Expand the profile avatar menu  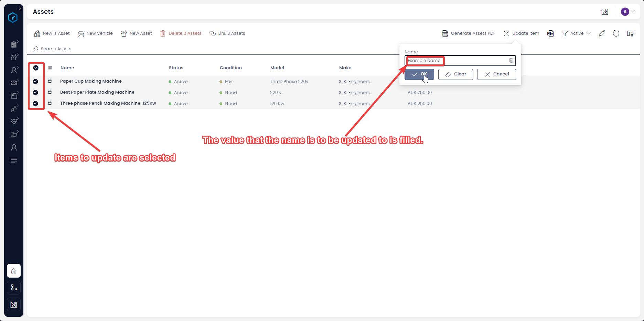627,11
